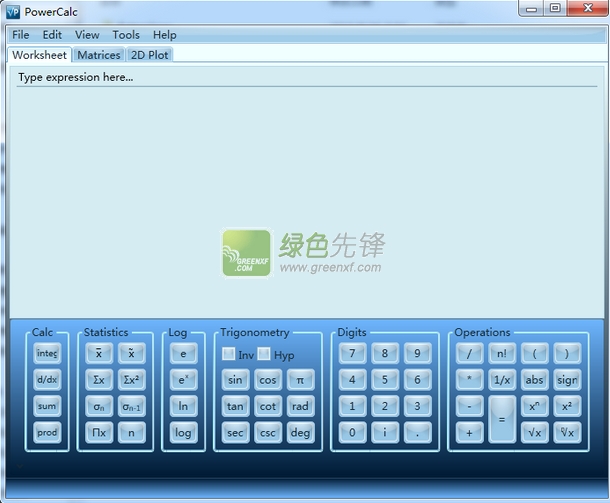610x503 pixels.
Task: Click digit 3 button
Action: tap(417, 406)
